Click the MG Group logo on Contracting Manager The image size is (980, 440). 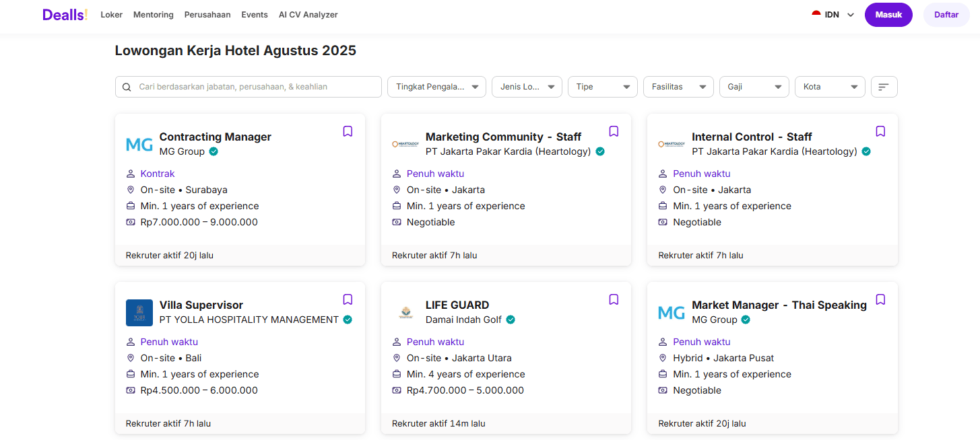coord(139,144)
